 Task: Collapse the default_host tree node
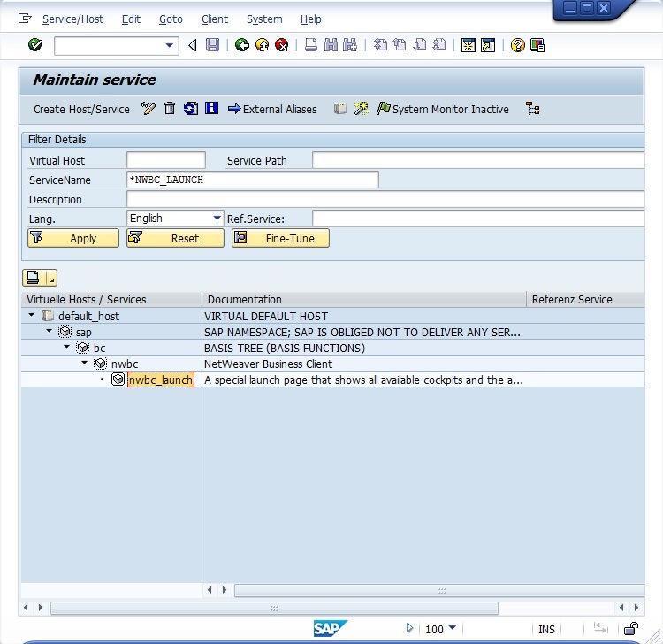click(31, 315)
